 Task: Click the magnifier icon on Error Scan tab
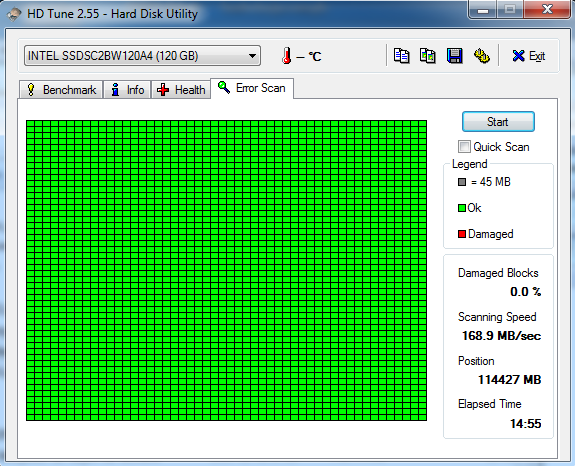coord(224,87)
